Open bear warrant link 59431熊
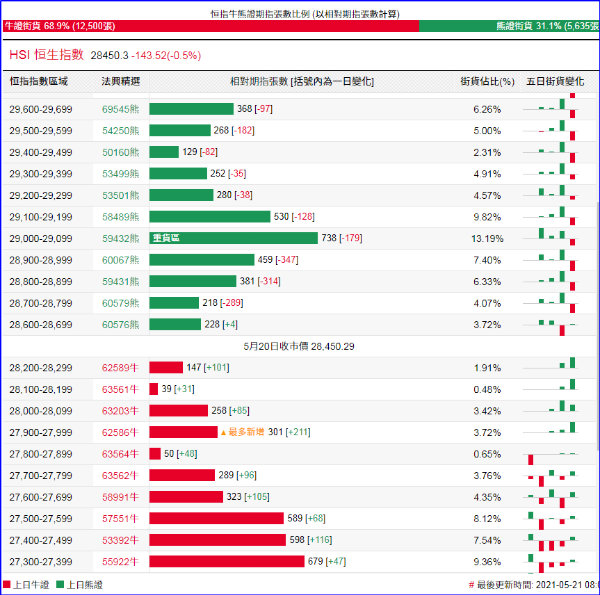The image size is (600, 595). [x=121, y=282]
